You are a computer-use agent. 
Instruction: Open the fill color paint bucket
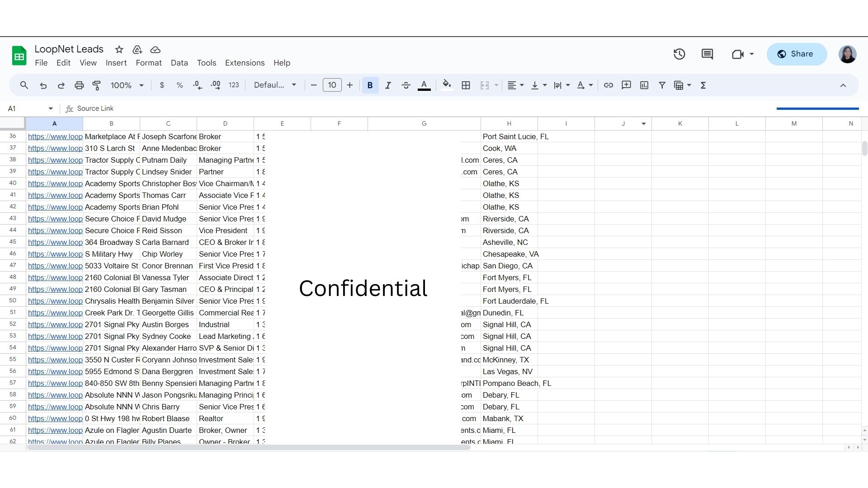(x=447, y=84)
